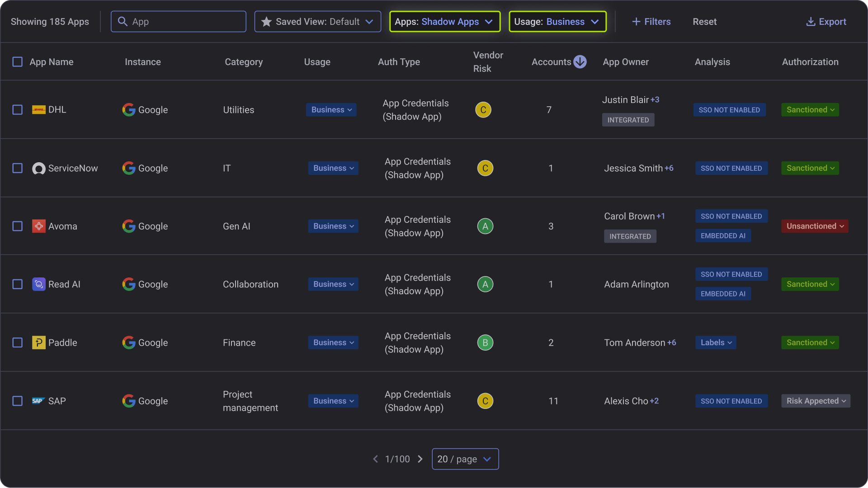Expand the Labels dropdown for Paddle
The image size is (868, 488).
coord(716,343)
